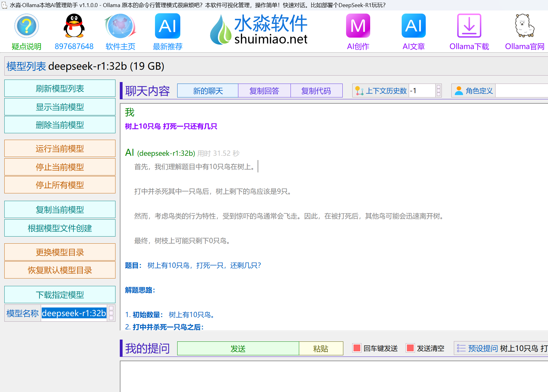Click the 最新推荐 text label
Image resolution: width=548 pixels, height=392 pixels.
click(x=168, y=47)
